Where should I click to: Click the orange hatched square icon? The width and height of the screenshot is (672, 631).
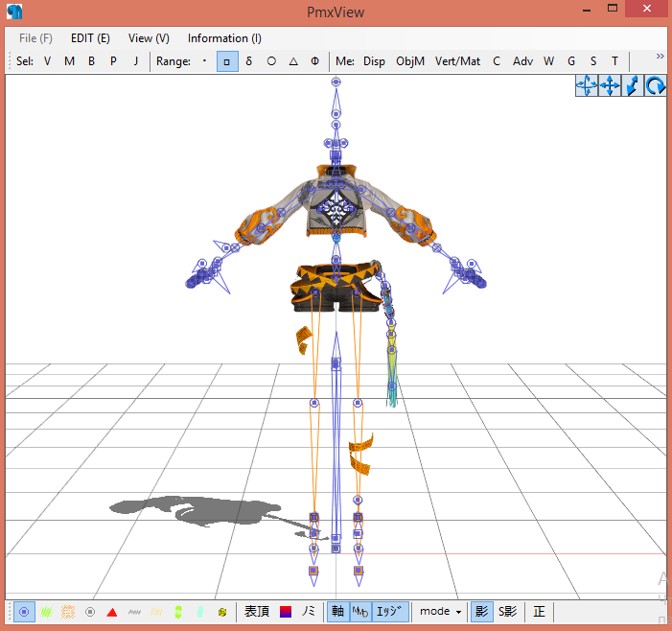pos(68,612)
